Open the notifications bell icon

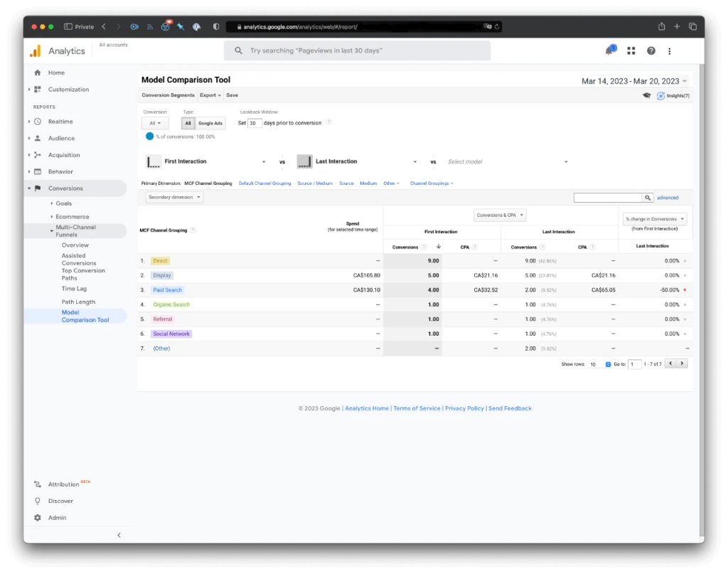click(x=608, y=51)
